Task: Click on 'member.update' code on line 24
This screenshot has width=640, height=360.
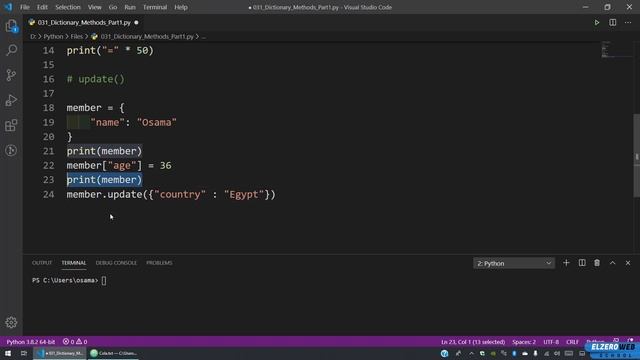Action: pos(104,194)
